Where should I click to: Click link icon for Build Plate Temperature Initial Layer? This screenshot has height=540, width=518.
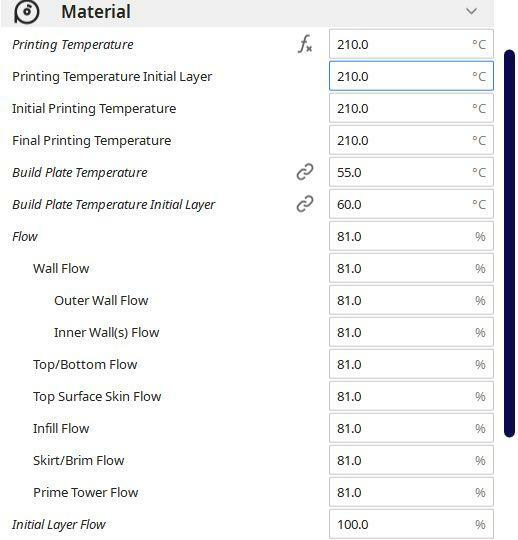(305, 204)
